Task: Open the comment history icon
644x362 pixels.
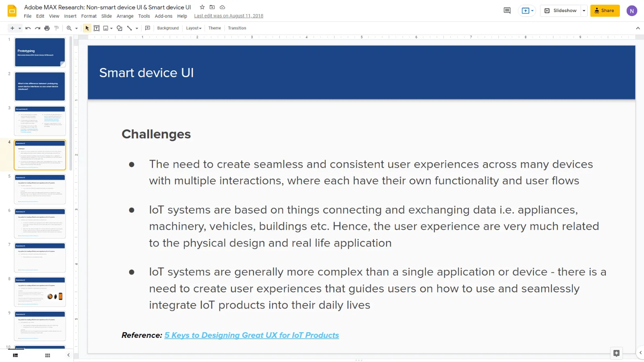Action: [x=507, y=10]
